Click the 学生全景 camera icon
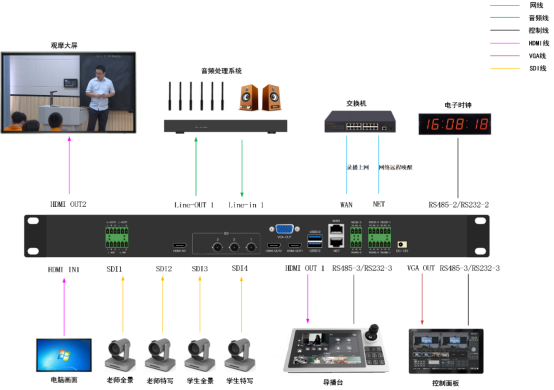 click(x=200, y=355)
